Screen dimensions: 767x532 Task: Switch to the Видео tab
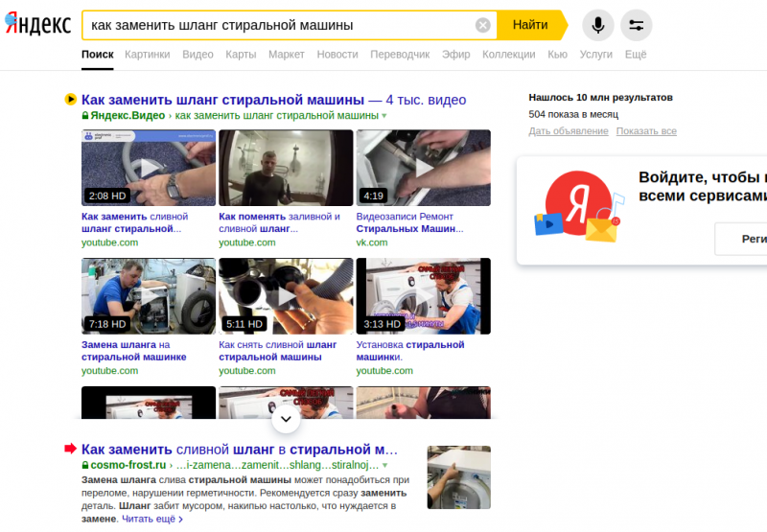(x=198, y=55)
